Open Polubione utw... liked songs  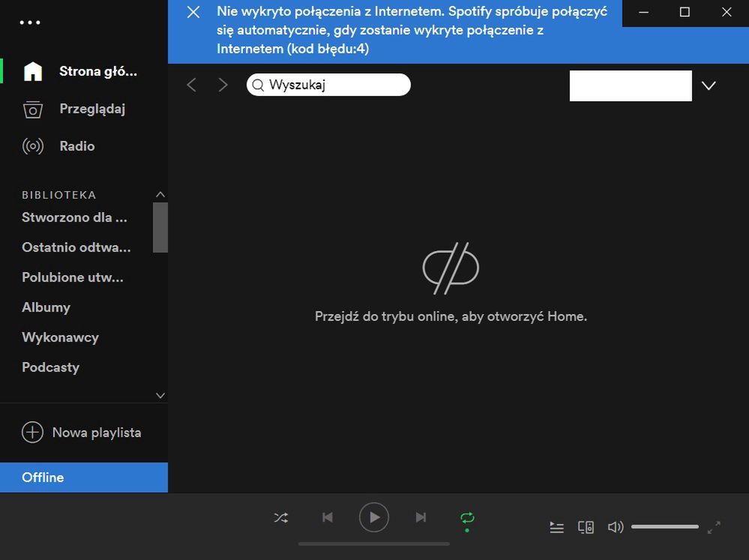click(73, 277)
